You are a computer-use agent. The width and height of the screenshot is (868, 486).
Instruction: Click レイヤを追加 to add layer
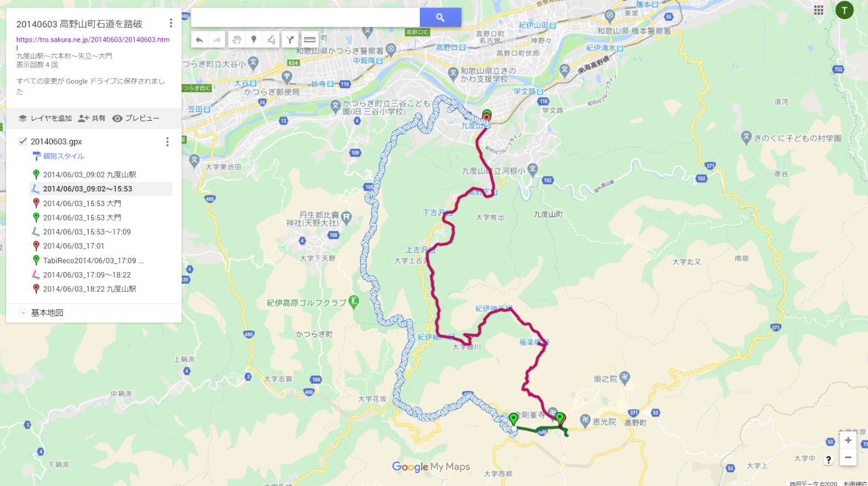click(45, 118)
